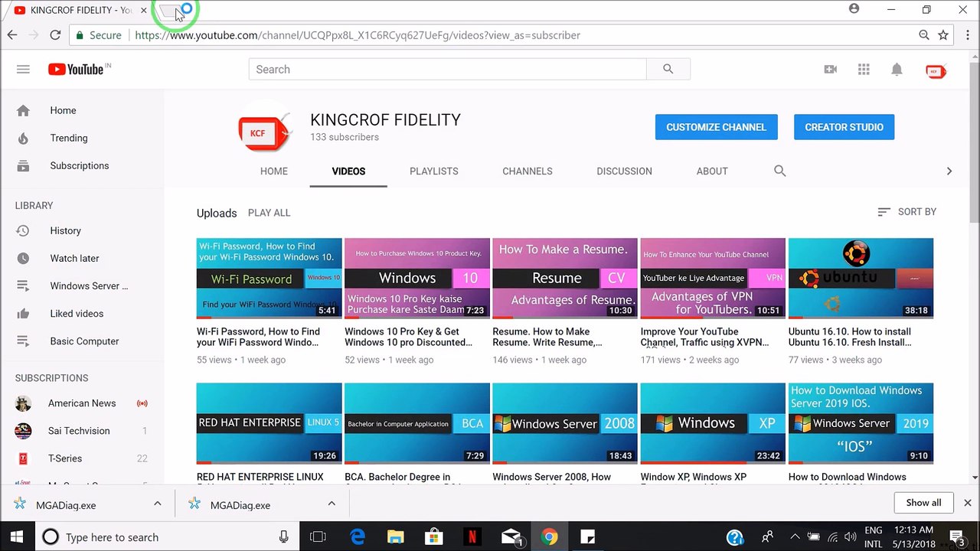The width and height of the screenshot is (980, 551).
Task: Click the search magnifier button
Action: [668, 70]
